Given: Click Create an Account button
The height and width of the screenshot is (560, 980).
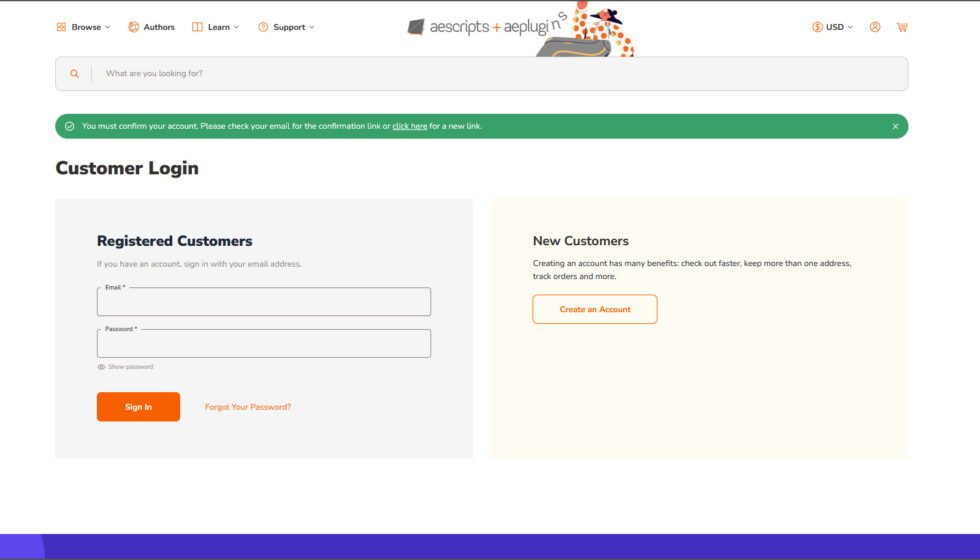Looking at the screenshot, I should pos(595,309).
